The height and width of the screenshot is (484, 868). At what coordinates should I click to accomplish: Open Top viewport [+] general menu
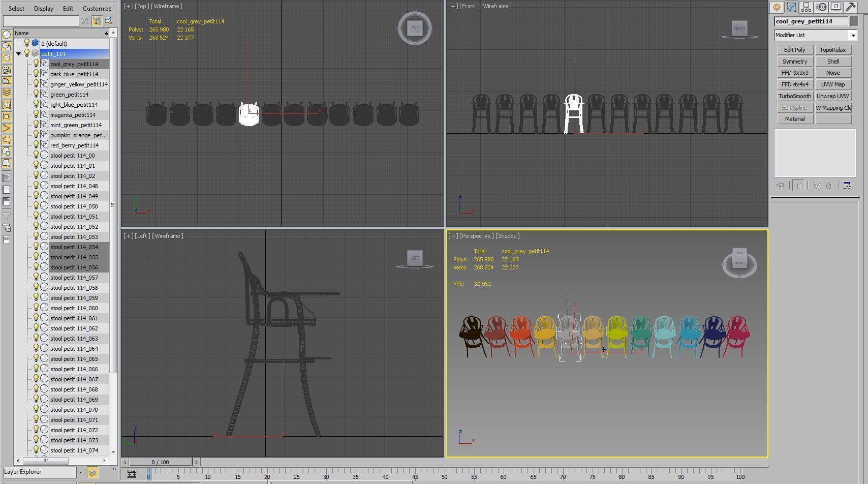coord(128,6)
